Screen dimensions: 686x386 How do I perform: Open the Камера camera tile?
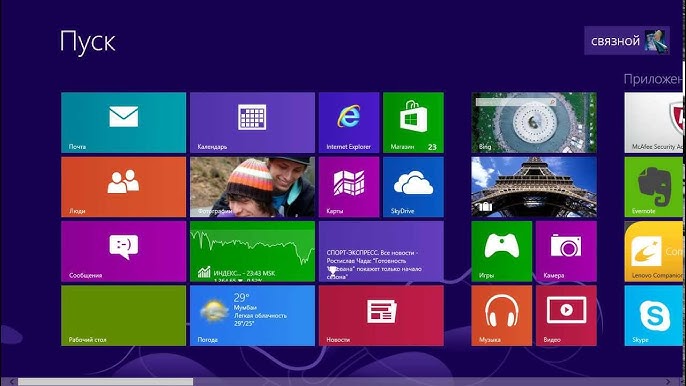click(x=566, y=251)
